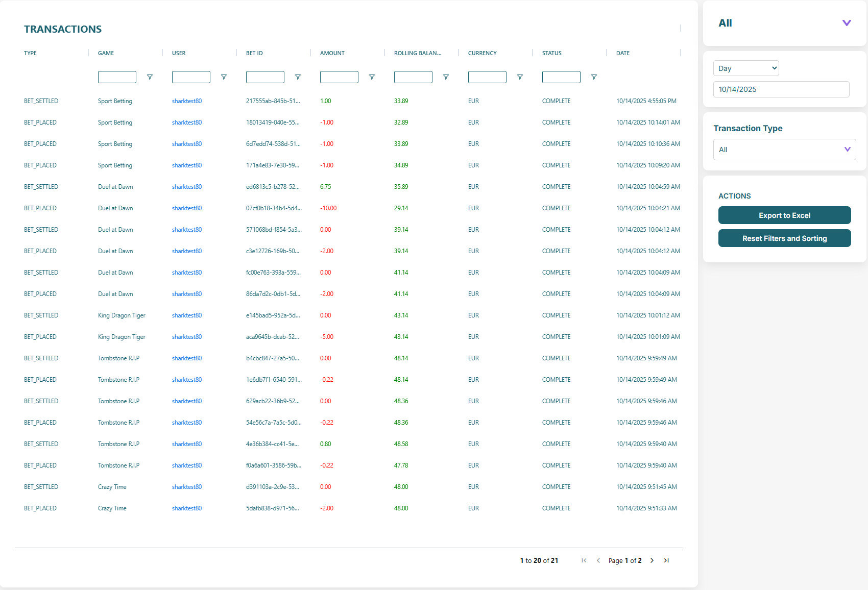Click the Bet ID column filter icon
The image size is (868, 590).
click(x=298, y=77)
